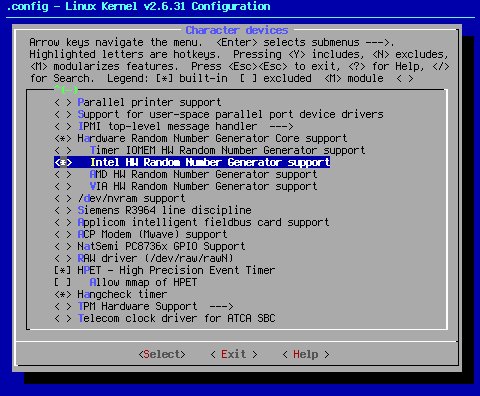
Task: Toggle the Applicom intelligent fieldbus card state box
Action: tap(63, 222)
